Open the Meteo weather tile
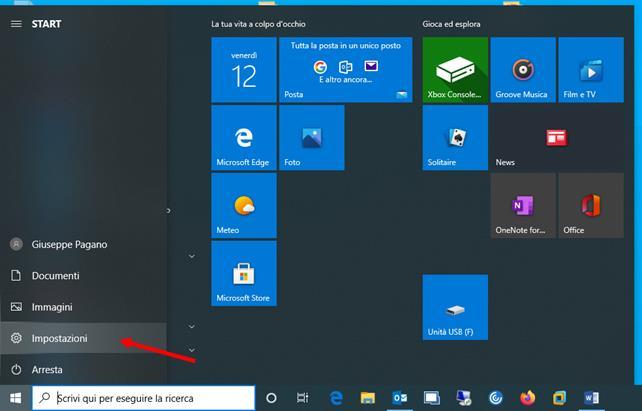This screenshot has width=642, height=411. coord(244,206)
